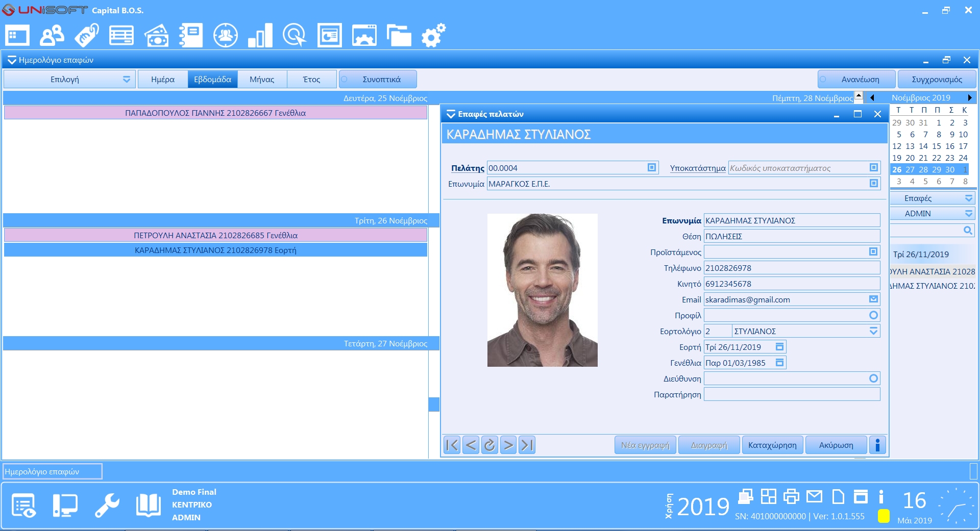Click the Νέα εγγραφή button

tap(645, 445)
